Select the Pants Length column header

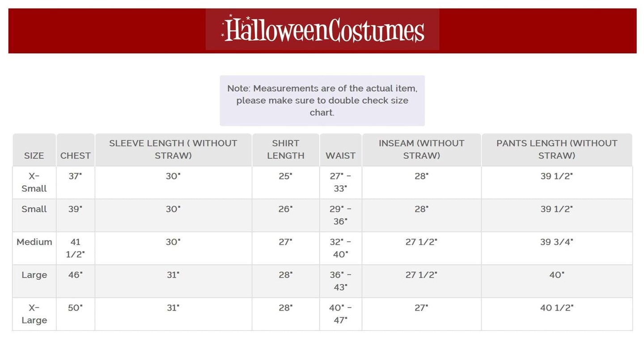[556, 150]
